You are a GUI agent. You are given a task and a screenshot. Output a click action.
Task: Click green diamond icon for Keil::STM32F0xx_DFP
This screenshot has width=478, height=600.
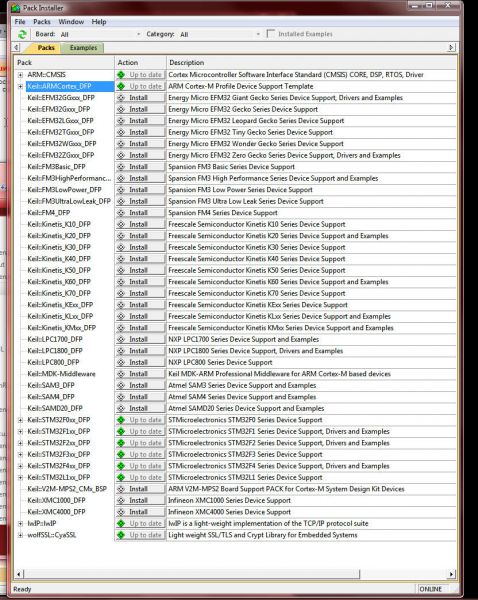click(x=121, y=420)
